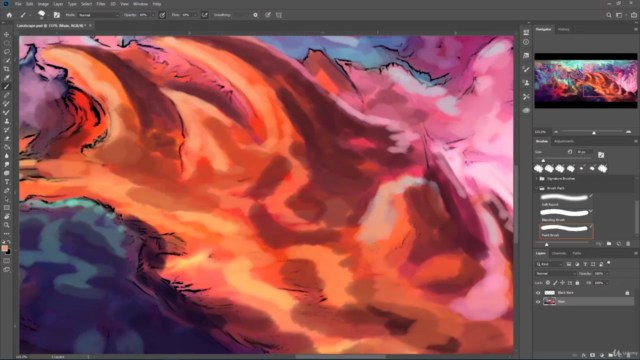This screenshot has width=640, height=360.
Task: Toggle airbrush build-up button
Action: coord(204,15)
